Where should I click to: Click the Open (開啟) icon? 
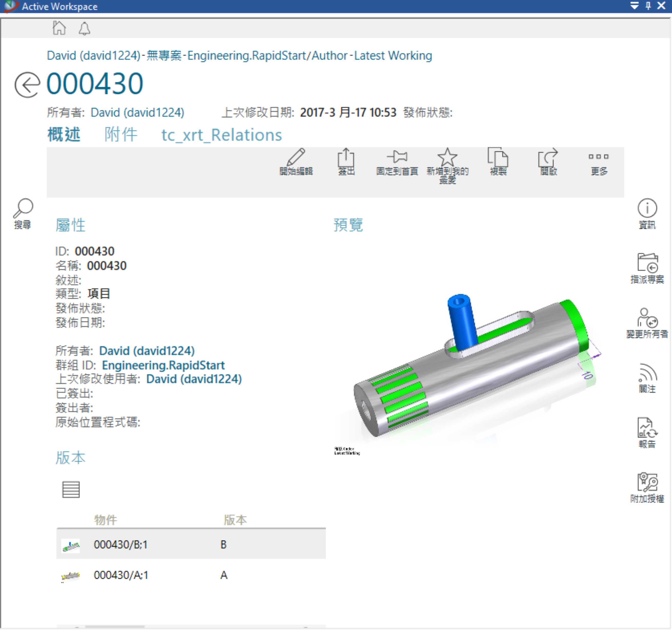click(x=548, y=162)
